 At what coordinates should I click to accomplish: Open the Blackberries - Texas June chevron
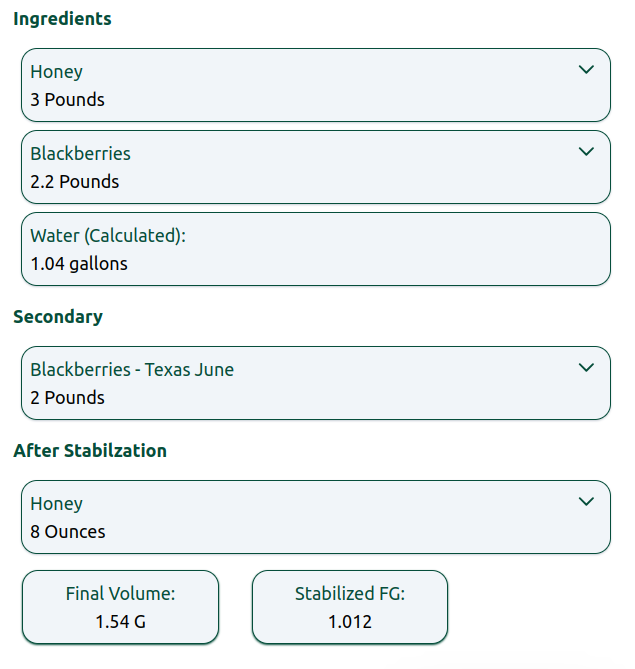tap(586, 368)
